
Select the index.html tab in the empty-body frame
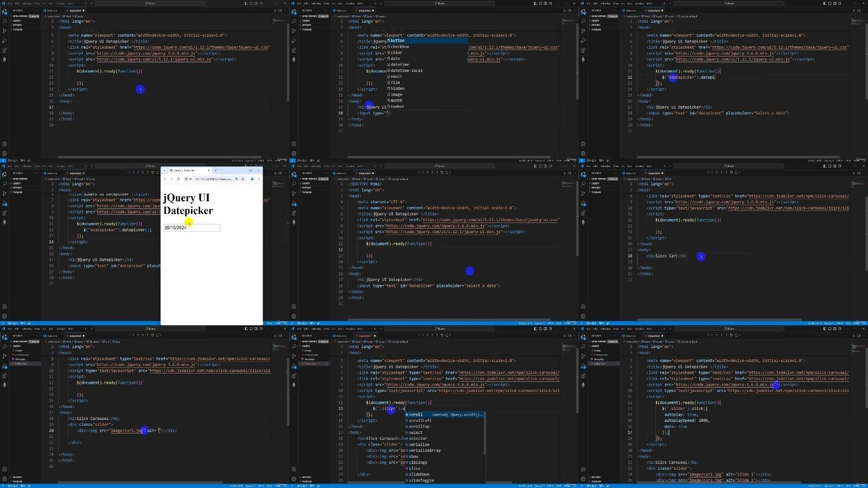[76, 10]
